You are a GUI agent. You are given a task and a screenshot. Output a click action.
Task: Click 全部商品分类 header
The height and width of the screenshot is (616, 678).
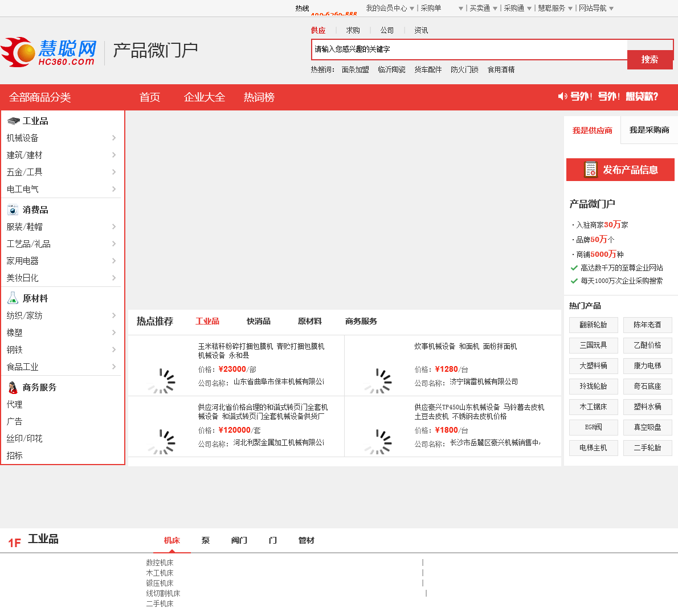pos(40,97)
